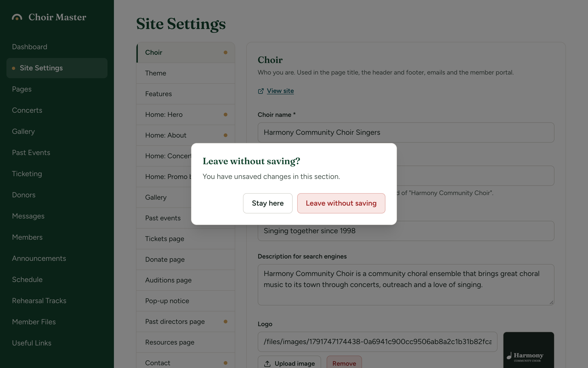Open the Past directors page section
Screen dimensions: 588x368
(x=186, y=322)
